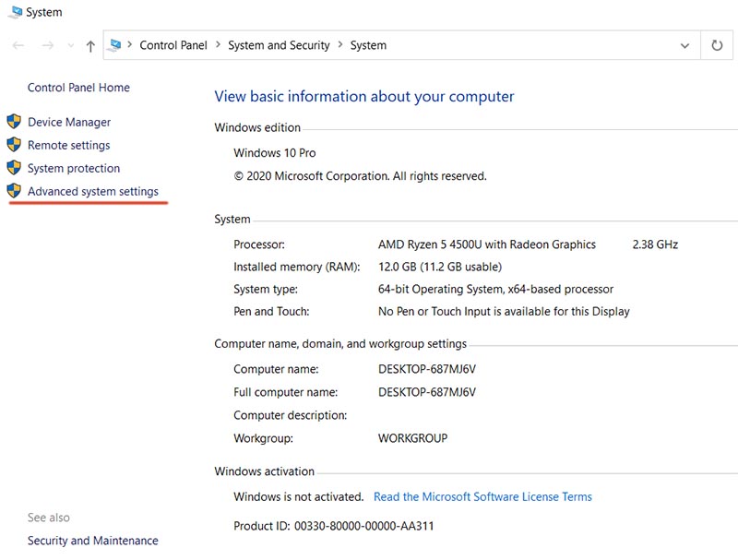The width and height of the screenshot is (738, 560).
Task: Click the computer icon in the address bar
Action: [x=114, y=45]
